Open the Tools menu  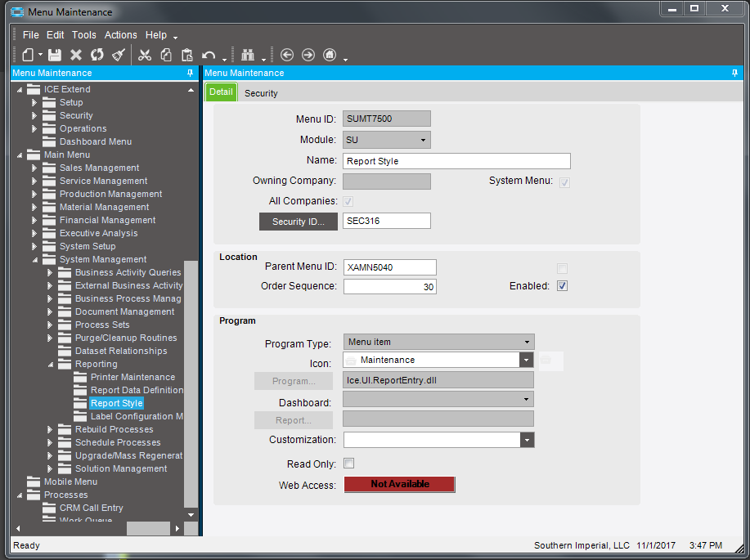click(x=84, y=35)
